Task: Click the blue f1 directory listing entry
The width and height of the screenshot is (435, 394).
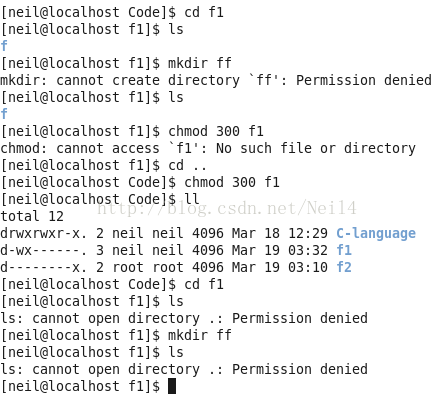Action: click(x=344, y=250)
